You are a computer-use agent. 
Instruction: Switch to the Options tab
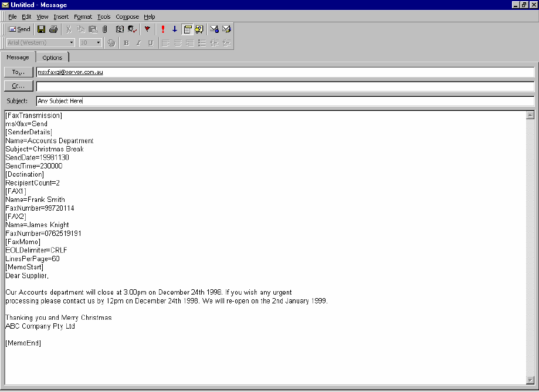coord(52,58)
